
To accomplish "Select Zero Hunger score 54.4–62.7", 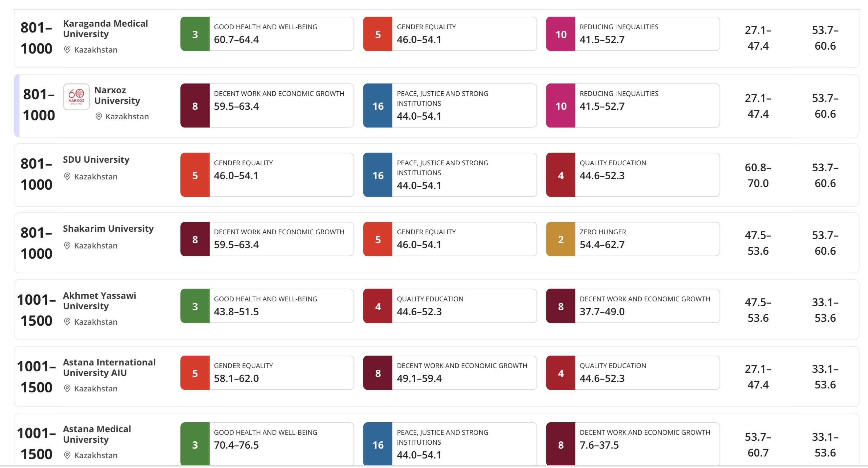I will [x=602, y=245].
